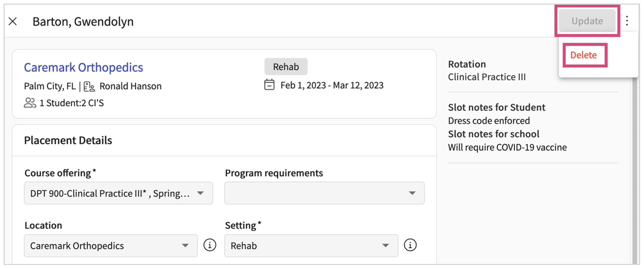Expand the Course offering dropdown
Image resolution: width=644 pixels, height=268 pixels.
pos(118,193)
